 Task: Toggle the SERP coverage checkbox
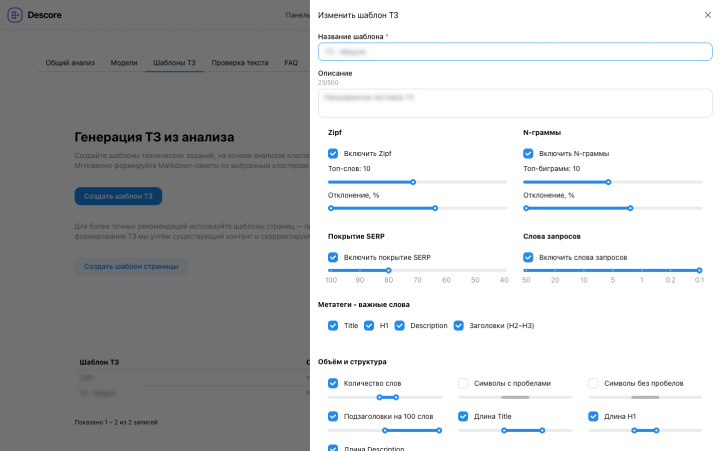click(x=333, y=257)
